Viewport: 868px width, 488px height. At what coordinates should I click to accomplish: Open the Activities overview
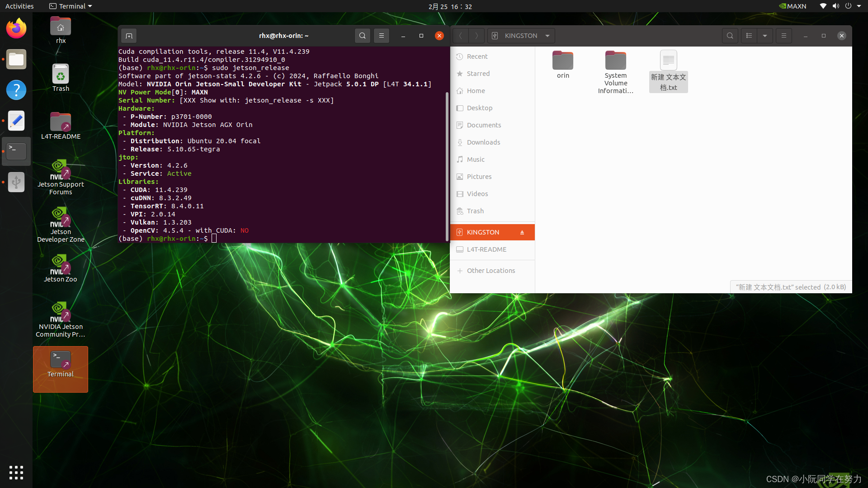[19, 6]
